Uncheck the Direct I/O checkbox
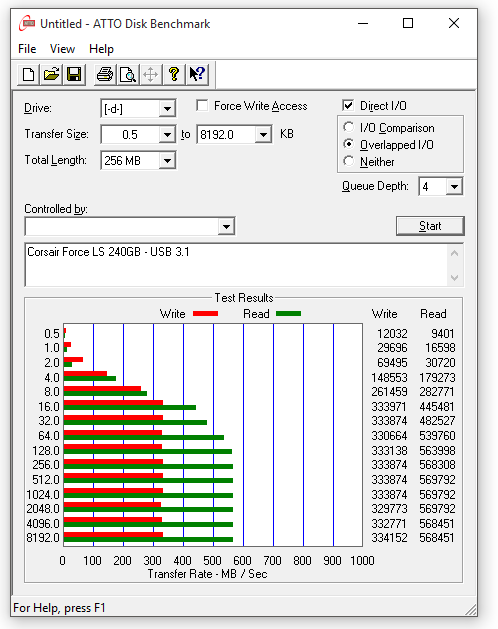Image resolution: width=498 pixels, height=629 pixels. (348, 106)
